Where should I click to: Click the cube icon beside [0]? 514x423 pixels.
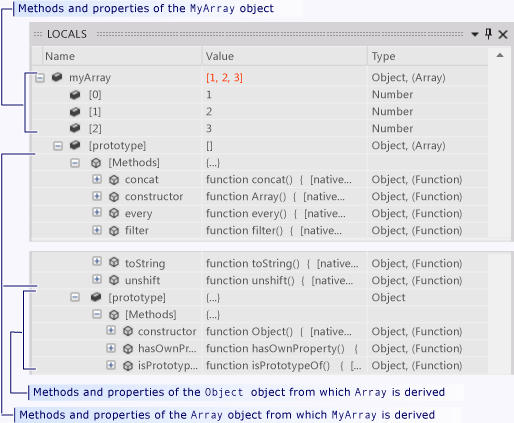75,95
